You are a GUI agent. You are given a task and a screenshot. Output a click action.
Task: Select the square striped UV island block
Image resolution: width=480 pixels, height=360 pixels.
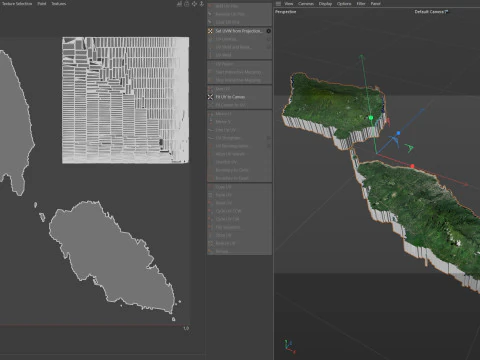125,100
